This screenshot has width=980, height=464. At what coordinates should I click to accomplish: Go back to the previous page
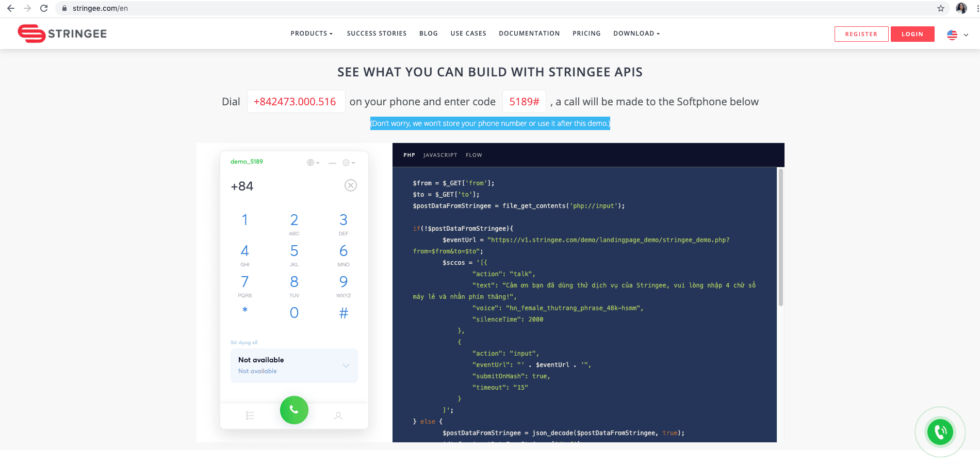[11, 8]
